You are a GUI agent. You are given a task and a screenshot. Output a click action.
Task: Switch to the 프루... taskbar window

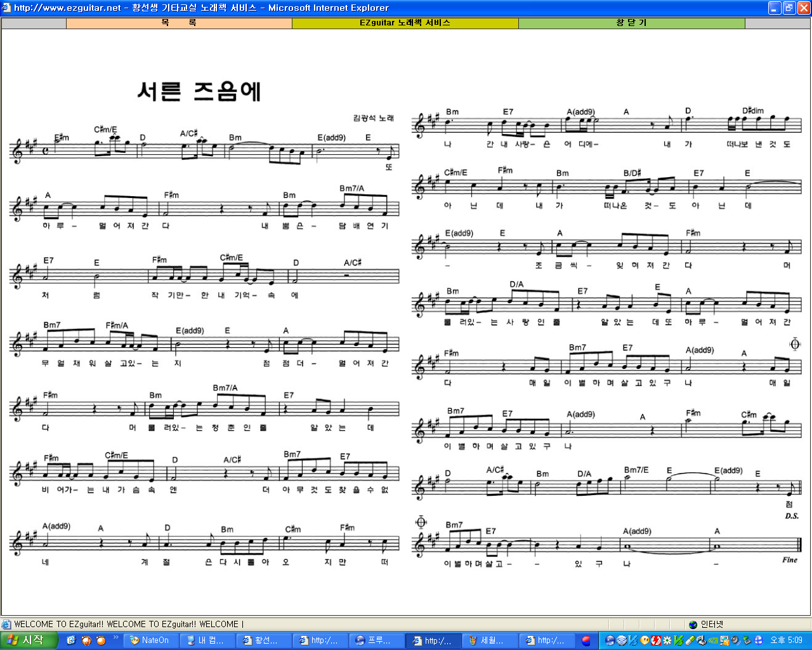[x=377, y=640]
